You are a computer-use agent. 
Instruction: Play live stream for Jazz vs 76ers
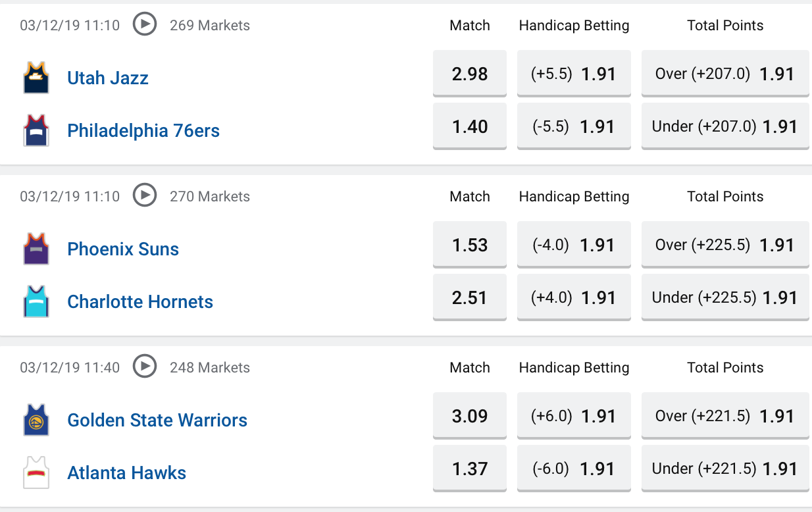point(145,25)
